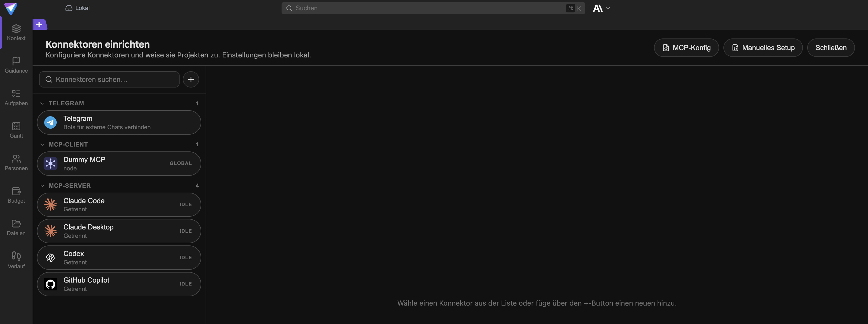This screenshot has width=868, height=324.
Task: Collapse the MCP-CLIENT group chevron
Action: [42, 145]
